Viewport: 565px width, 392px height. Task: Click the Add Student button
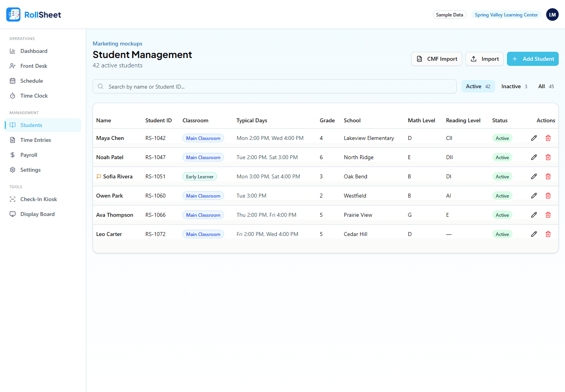point(533,59)
